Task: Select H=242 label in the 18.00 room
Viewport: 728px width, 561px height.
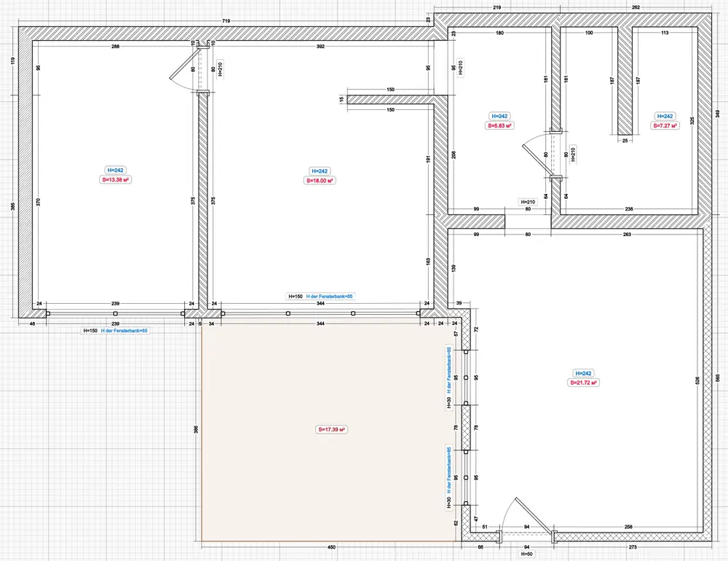Action: [x=320, y=170]
